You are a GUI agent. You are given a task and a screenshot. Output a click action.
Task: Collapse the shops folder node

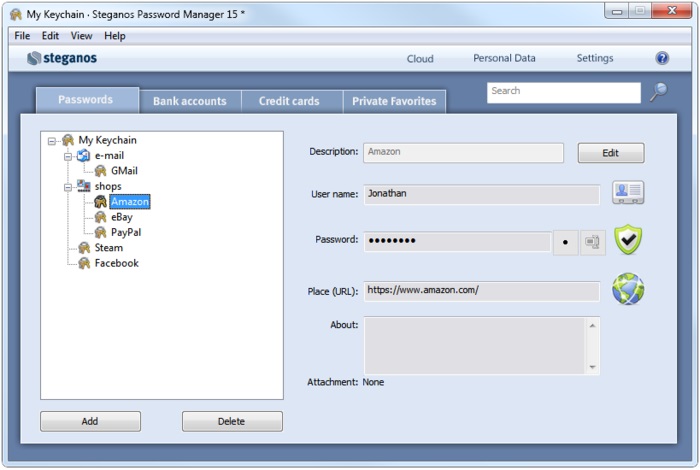point(68,186)
